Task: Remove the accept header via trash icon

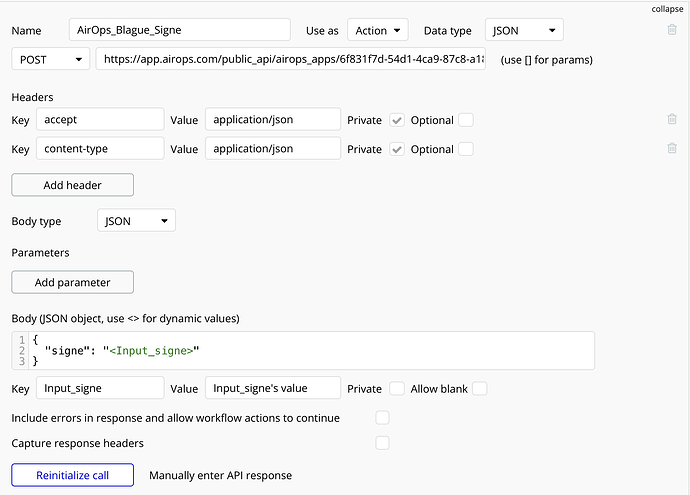Action: [672, 120]
